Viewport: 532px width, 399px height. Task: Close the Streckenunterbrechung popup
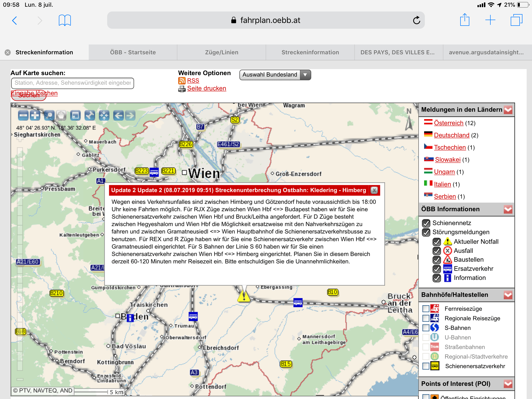[374, 190]
